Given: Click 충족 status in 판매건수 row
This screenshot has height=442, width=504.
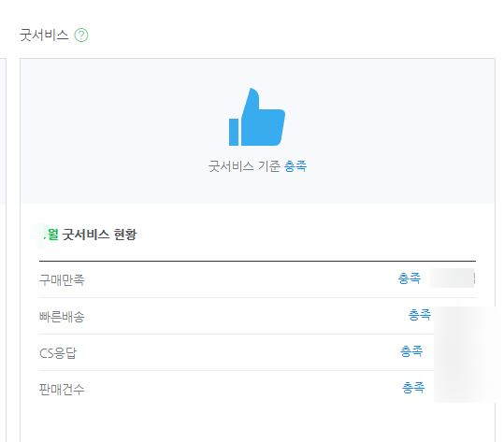Looking at the screenshot, I should coord(413,388).
